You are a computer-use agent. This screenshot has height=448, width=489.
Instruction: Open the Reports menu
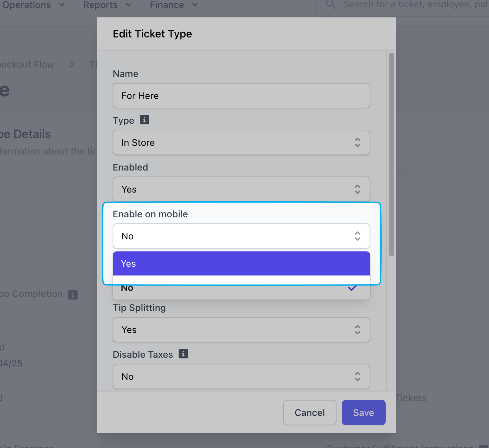pos(107,5)
